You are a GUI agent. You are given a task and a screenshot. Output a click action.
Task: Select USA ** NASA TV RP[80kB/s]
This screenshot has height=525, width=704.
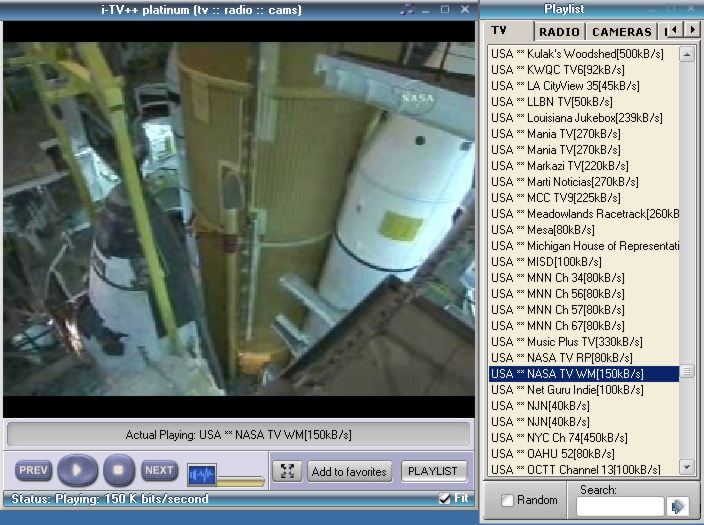(584, 358)
